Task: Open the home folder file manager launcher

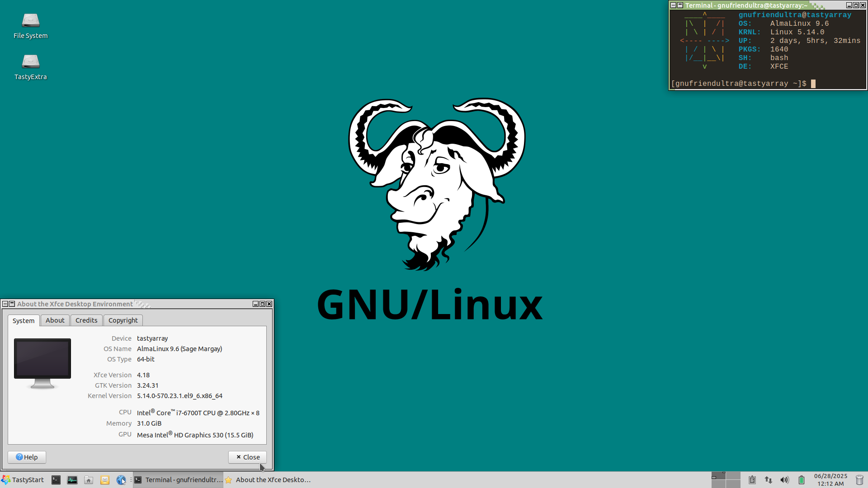Action: [89, 480]
